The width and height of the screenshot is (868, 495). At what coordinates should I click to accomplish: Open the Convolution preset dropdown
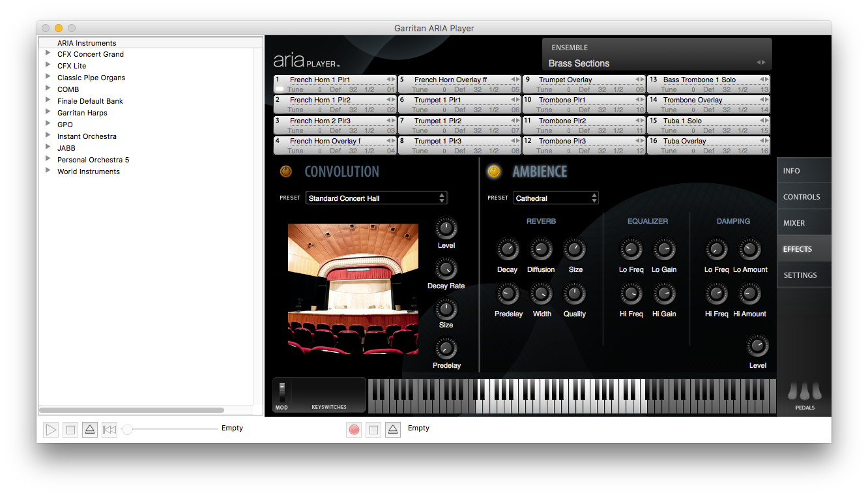coord(376,198)
